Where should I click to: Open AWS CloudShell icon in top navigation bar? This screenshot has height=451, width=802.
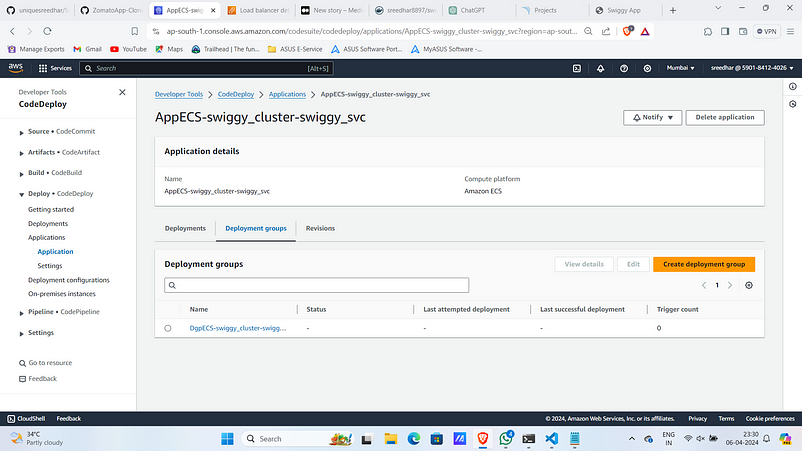tap(576, 68)
